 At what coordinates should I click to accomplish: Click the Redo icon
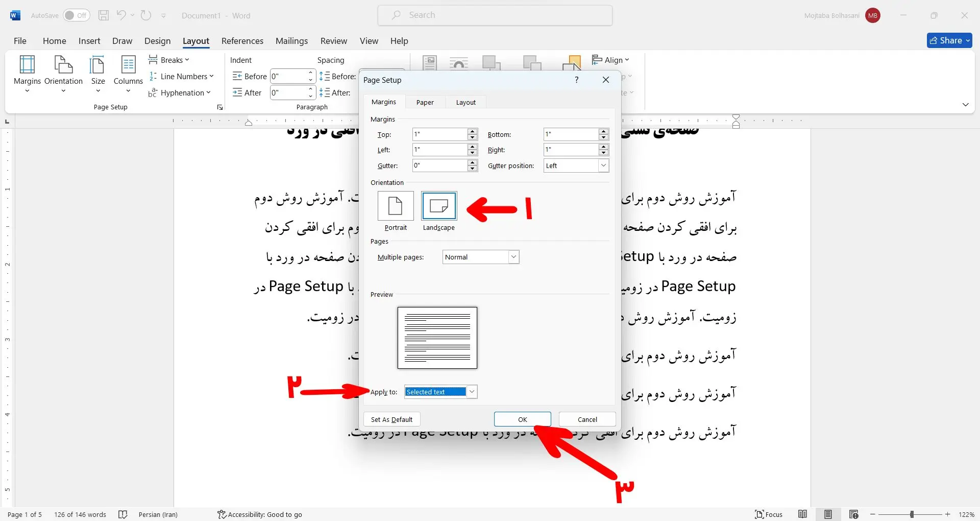146,15
